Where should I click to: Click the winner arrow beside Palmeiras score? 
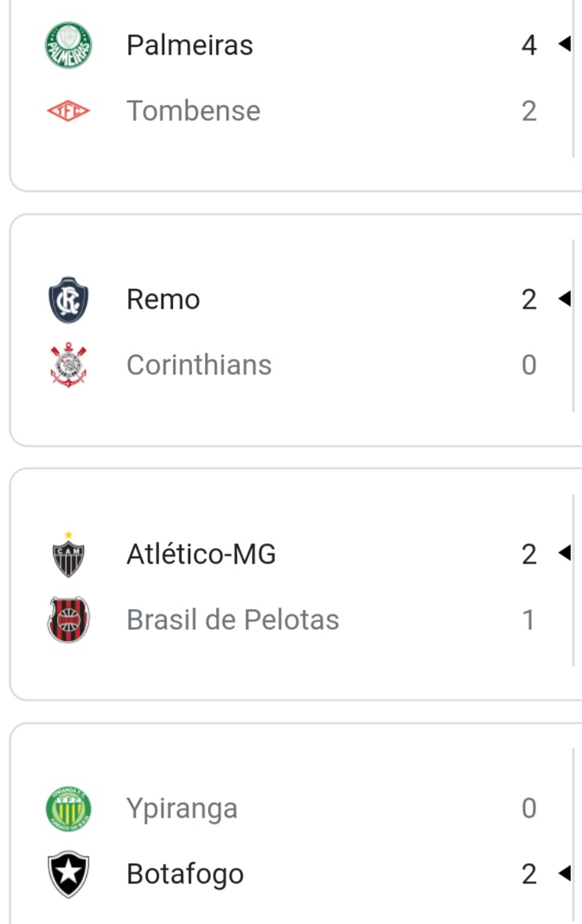click(564, 45)
